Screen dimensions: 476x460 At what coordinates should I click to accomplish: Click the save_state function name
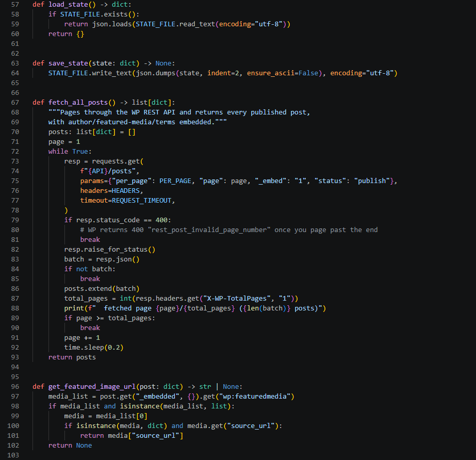[68, 63]
